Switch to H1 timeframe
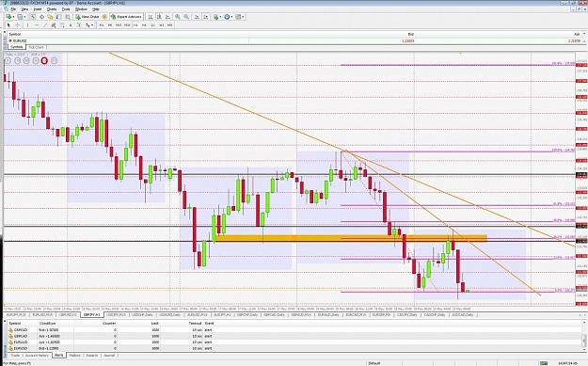Image resolution: width=588 pixels, height=366 pixels. [x=135, y=25]
